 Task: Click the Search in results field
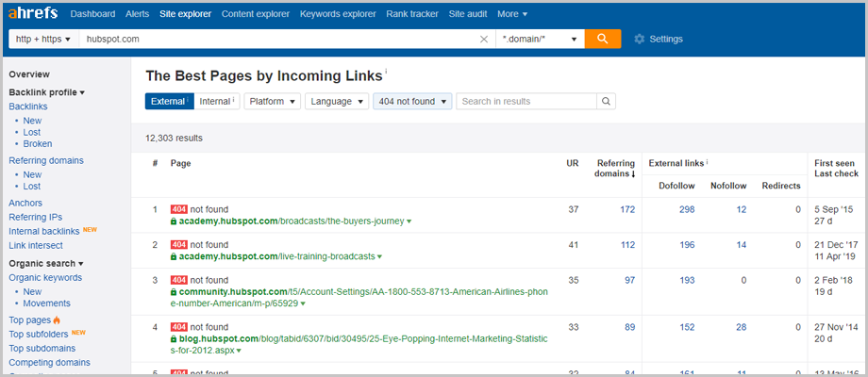tap(526, 101)
